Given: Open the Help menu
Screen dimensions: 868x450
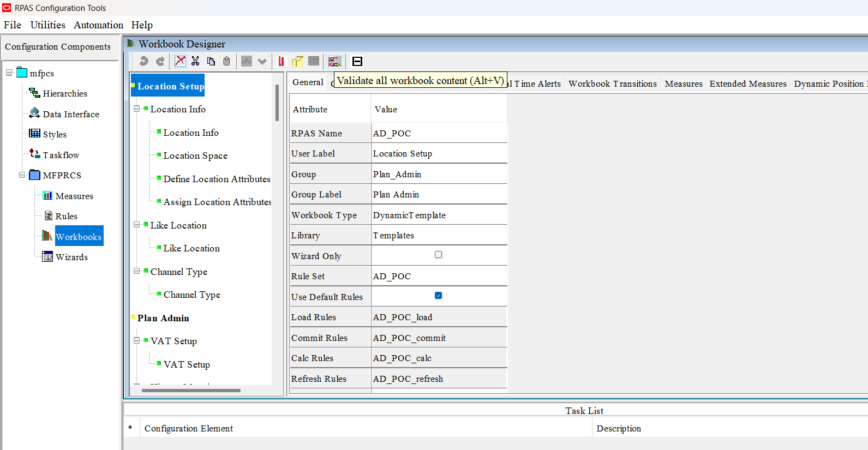Looking at the screenshot, I should [x=142, y=25].
